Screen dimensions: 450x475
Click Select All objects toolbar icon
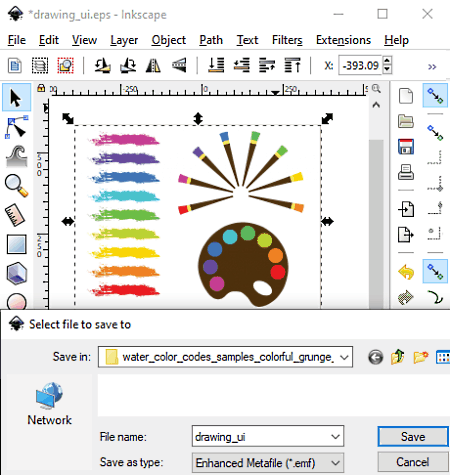tap(15, 65)
